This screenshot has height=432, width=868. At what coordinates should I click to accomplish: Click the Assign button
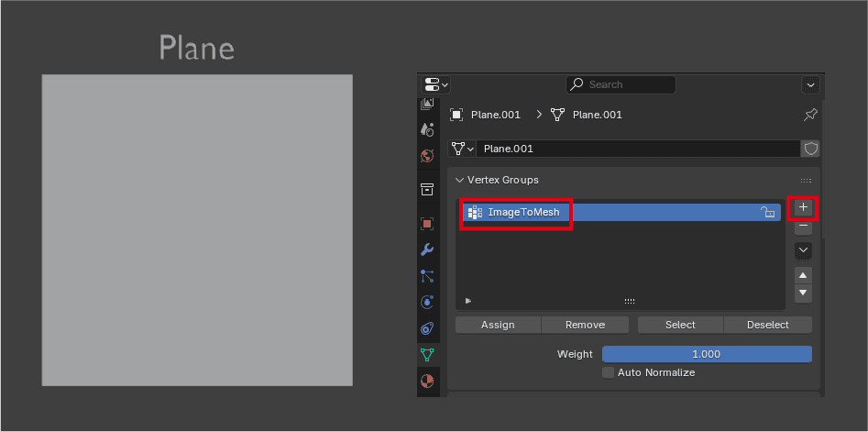[498, 325]
